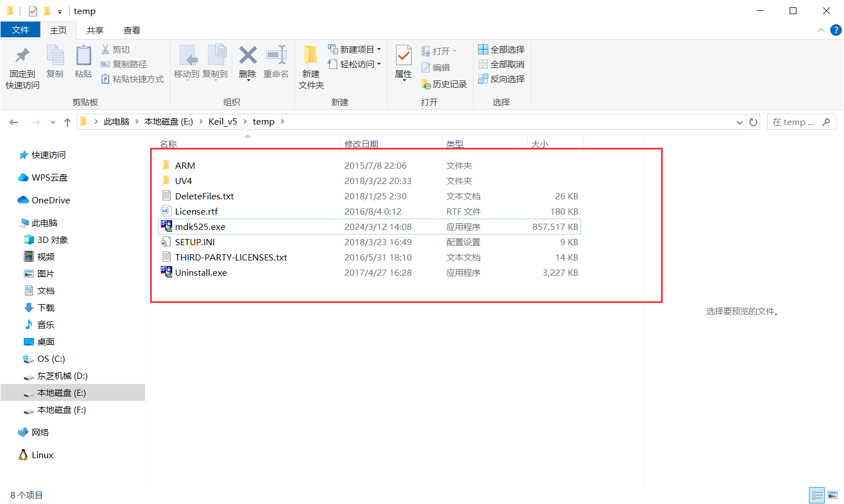Viewport: 844px width, 504px height.
Task: Click the Refresh icon beside address bar
Action: (x=753, y=122)
